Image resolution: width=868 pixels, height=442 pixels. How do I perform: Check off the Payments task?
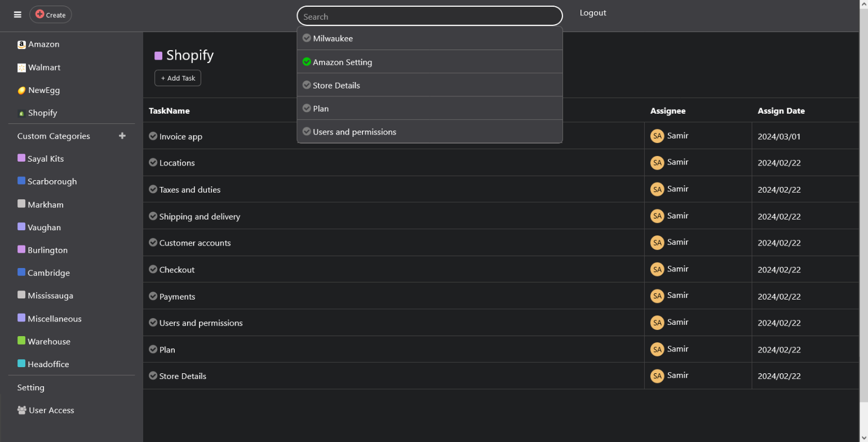153,296
